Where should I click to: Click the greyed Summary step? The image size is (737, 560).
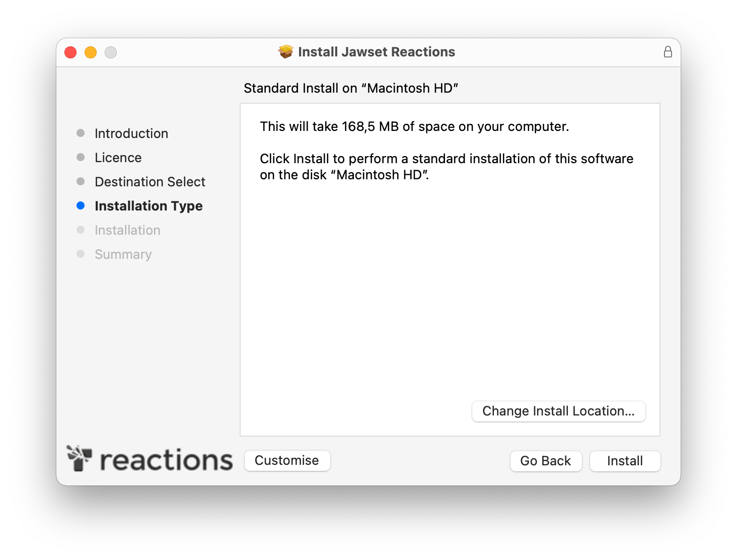pos(123,254)
